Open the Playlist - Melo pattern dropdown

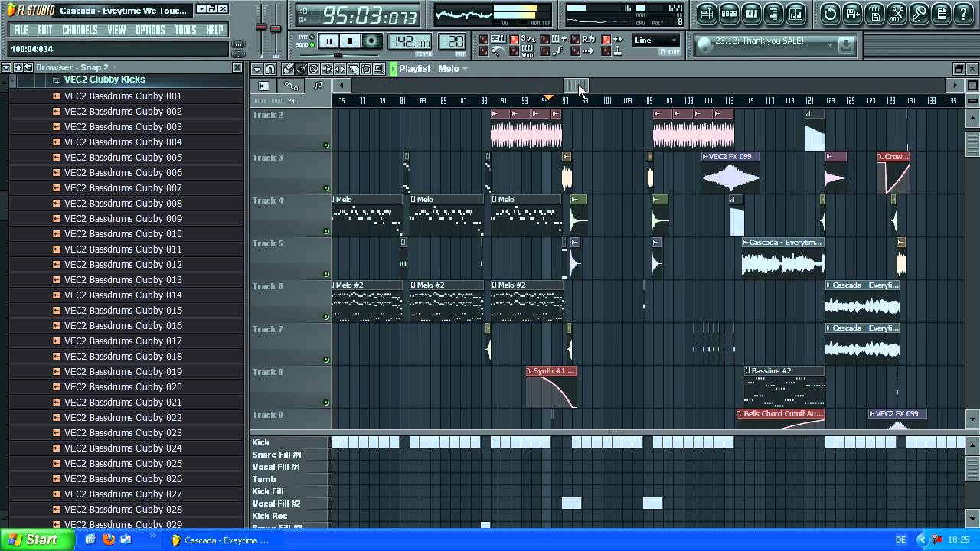click(464, 69)
